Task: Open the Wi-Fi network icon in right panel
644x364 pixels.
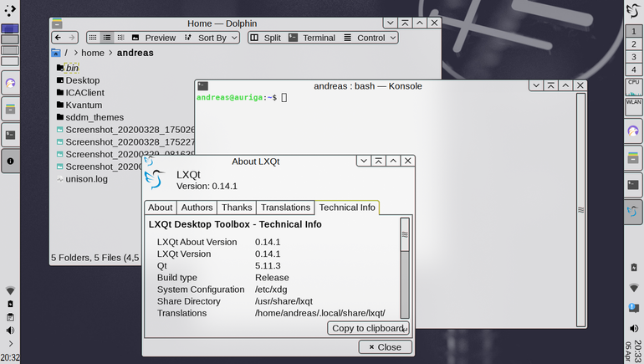Action: [634, 287]
